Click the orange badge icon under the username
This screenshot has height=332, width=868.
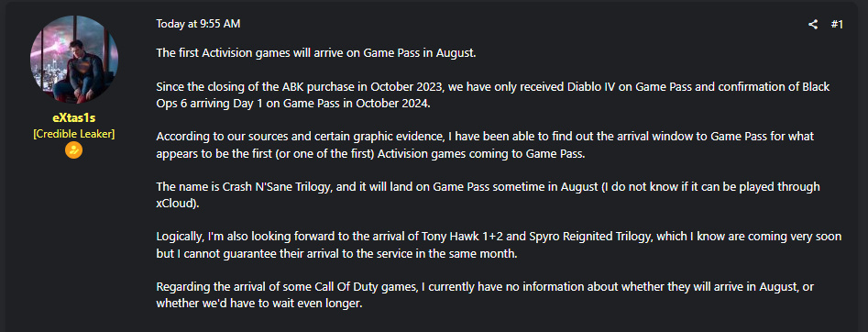(x=73, y=149)
